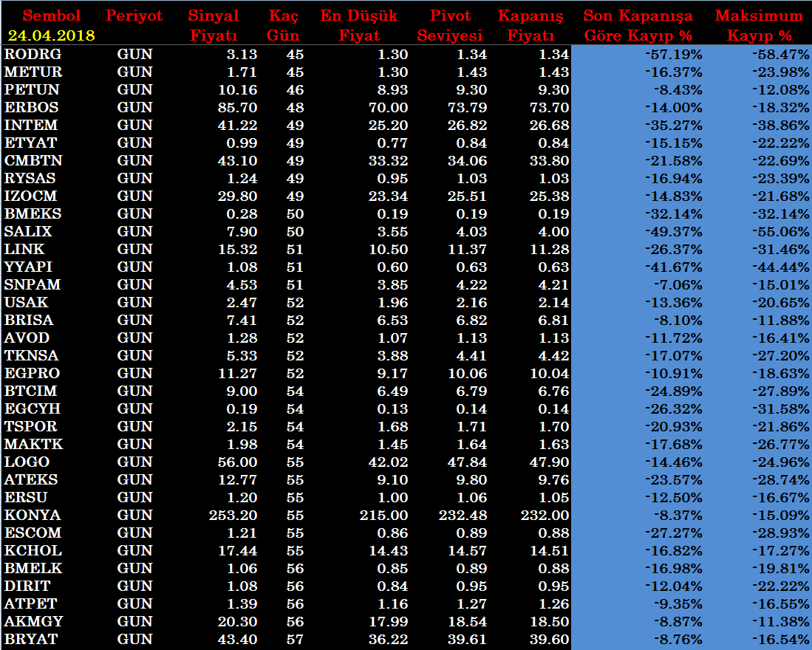Select the ATEKS symbol cell
This screenshot has width=812, height=650.
(30, 479)
